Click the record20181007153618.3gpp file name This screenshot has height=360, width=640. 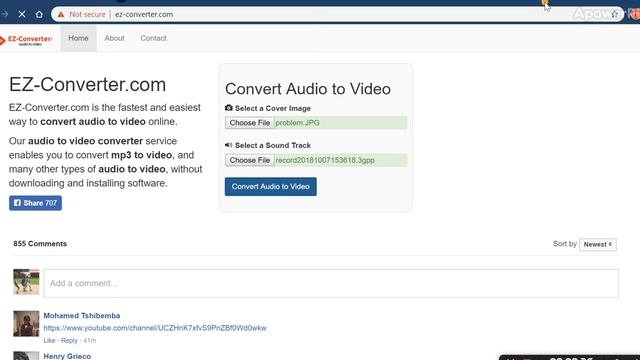click(x=325, y=160)
